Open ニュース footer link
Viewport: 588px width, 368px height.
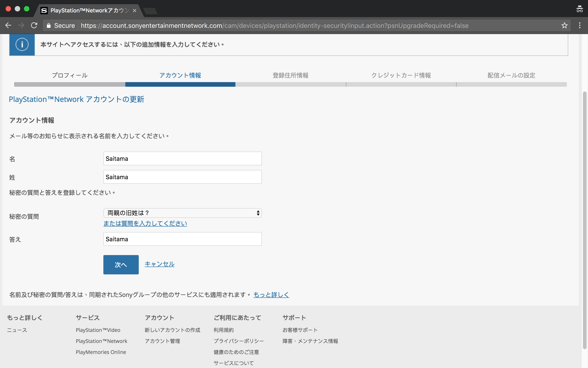click(x=17, y=330)
